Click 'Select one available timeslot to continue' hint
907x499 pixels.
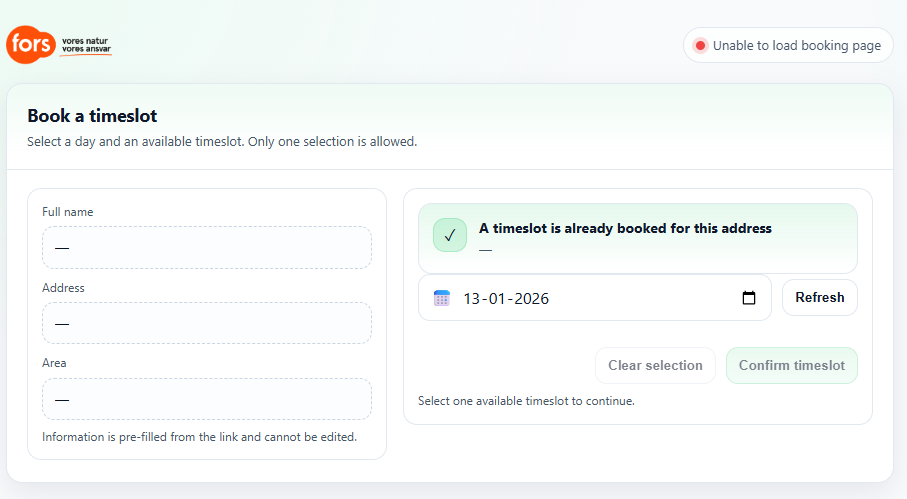point(526,401)
